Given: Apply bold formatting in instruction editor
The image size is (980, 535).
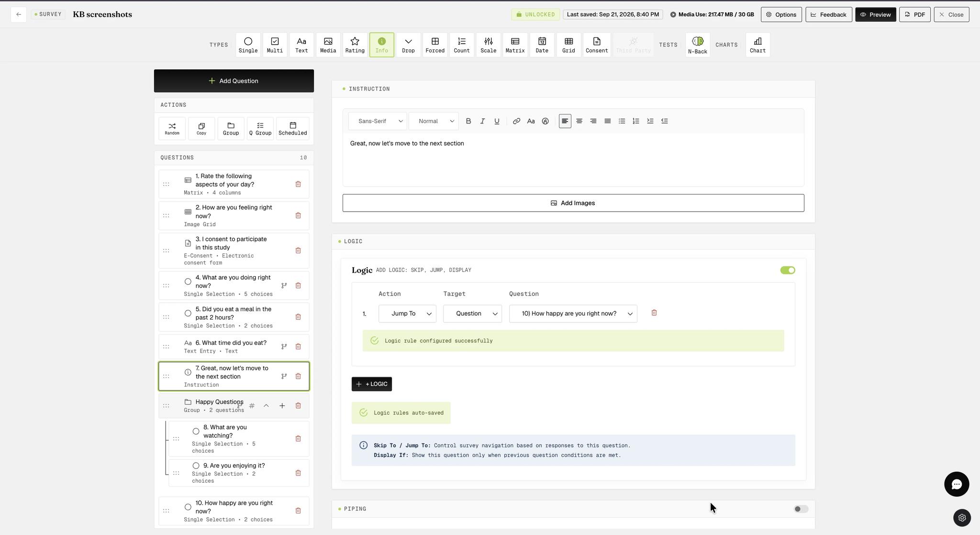Looking at the screenshot, I should [468, 121].
